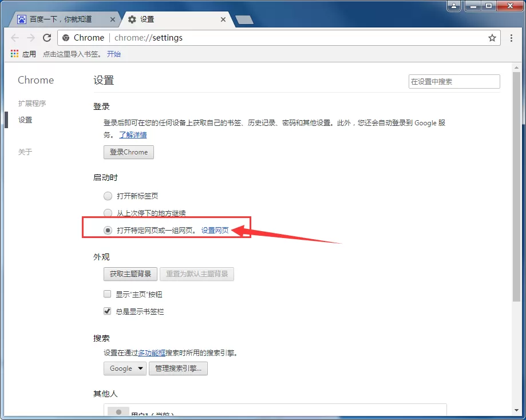Image resolution: width=526 pixels, height=420 pixels.
Task: Click the gear icon on the 设置 tab
Action: [x=132, y=19]
